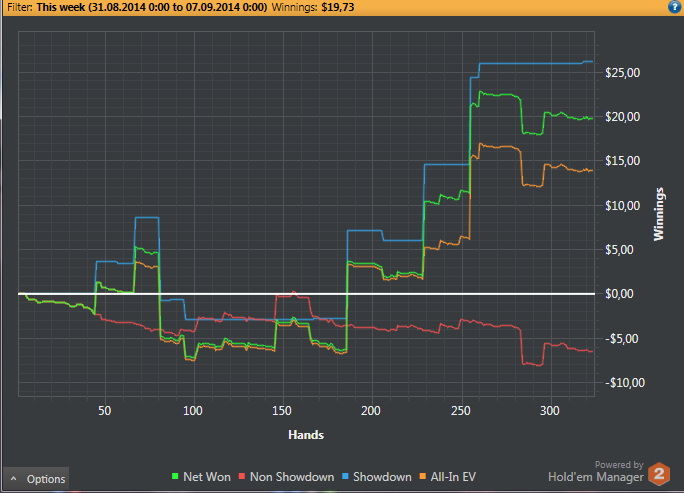This screenshot has height=493, width=684.
Task: Click the orange All-In EV color square
Action: coord(423,476)
